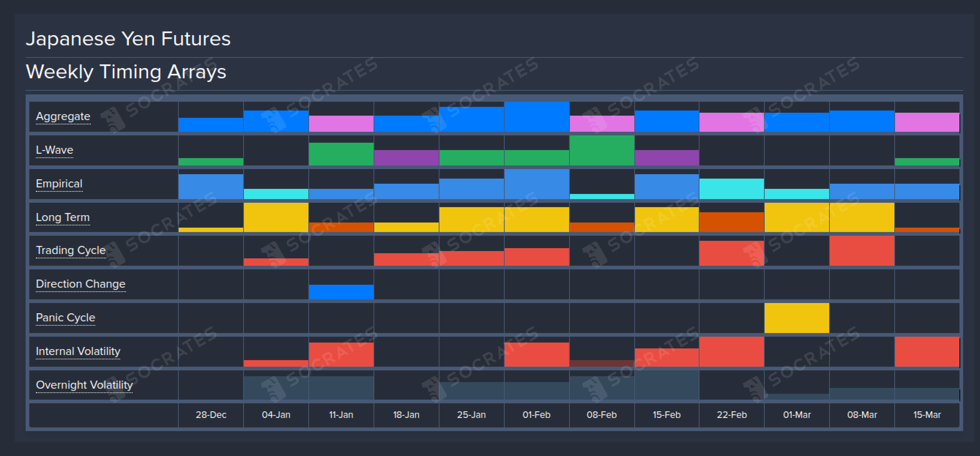
Task: Open the Internal Volatility row label
Action: tap(78, 351)
